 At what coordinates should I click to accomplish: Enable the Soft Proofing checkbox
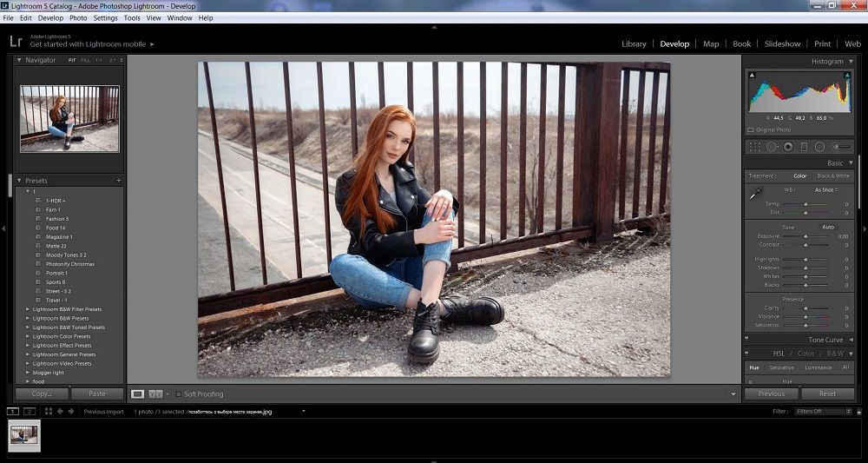(x=179, y=394)
